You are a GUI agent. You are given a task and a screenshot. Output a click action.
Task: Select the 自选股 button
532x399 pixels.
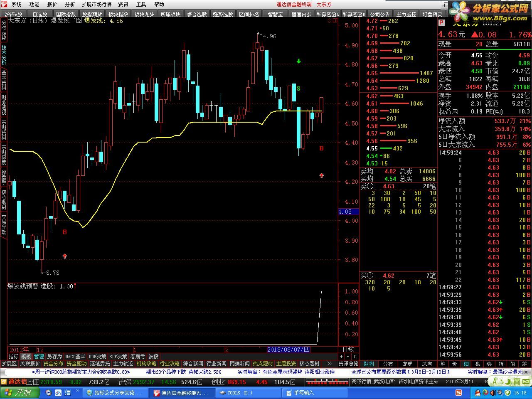[x=40, y=14]
